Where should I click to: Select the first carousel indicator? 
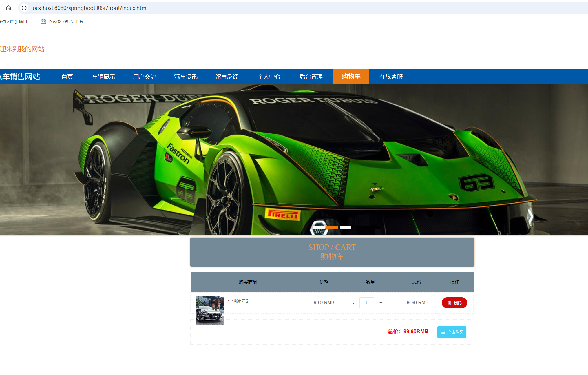coord(319,227)
